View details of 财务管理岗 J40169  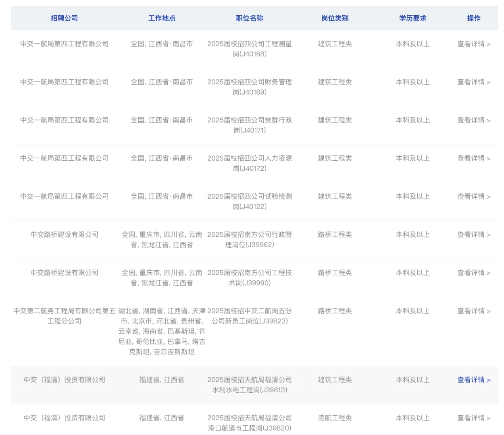click(x=474, y=82)
